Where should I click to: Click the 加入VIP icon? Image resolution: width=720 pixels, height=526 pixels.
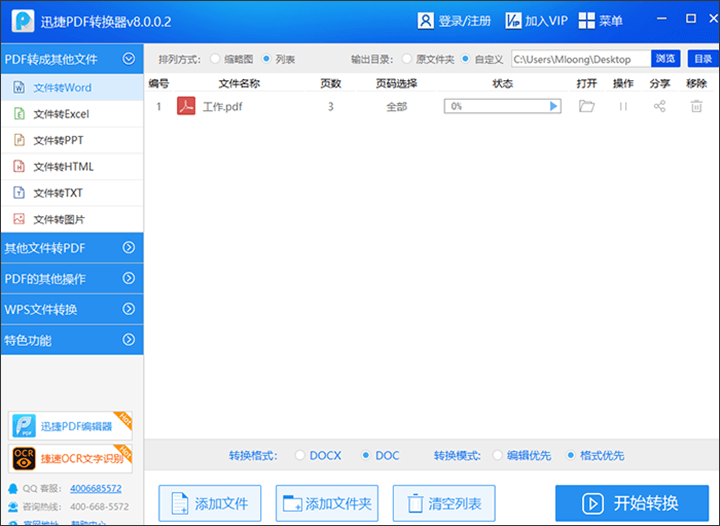[513, 21]
